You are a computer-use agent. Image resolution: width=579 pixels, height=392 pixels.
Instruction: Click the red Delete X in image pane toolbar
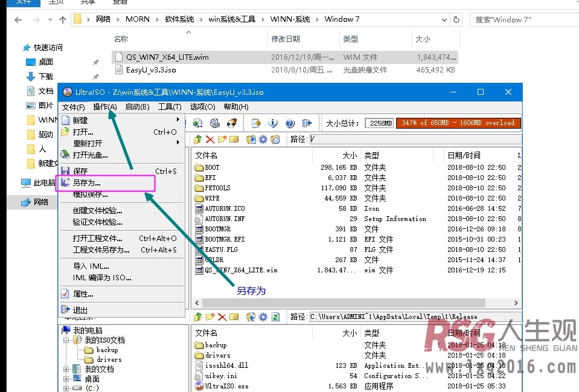[210, 140]
